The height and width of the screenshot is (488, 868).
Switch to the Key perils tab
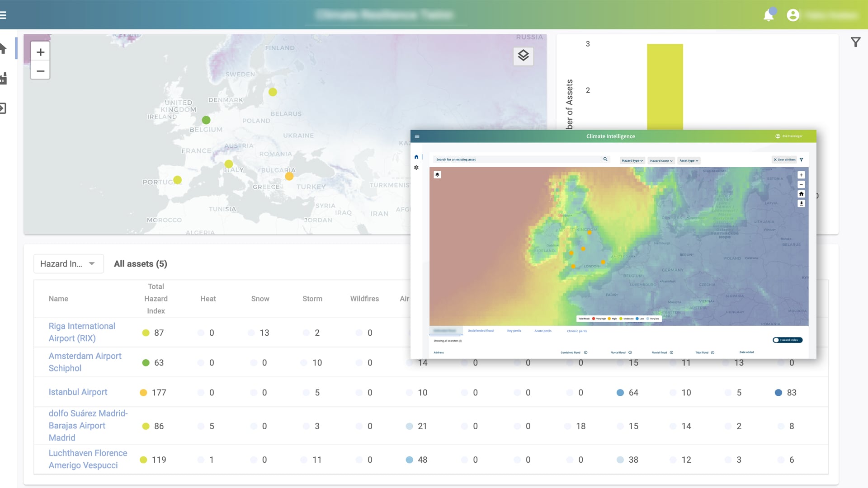coord(514,331)
